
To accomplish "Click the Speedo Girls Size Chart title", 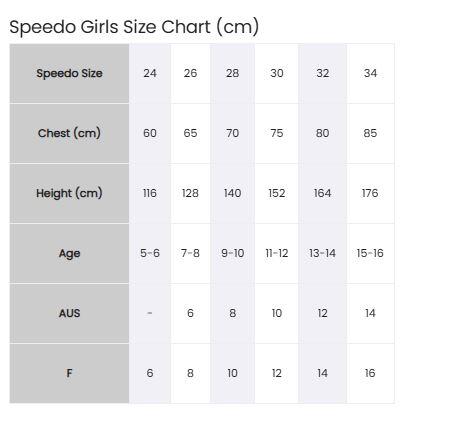I will 134,27.
